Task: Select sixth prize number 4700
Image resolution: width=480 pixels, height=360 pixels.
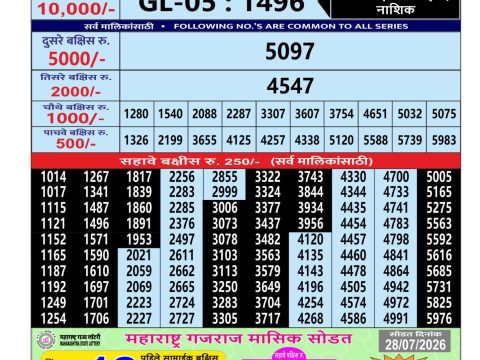Action: [396, 177]
